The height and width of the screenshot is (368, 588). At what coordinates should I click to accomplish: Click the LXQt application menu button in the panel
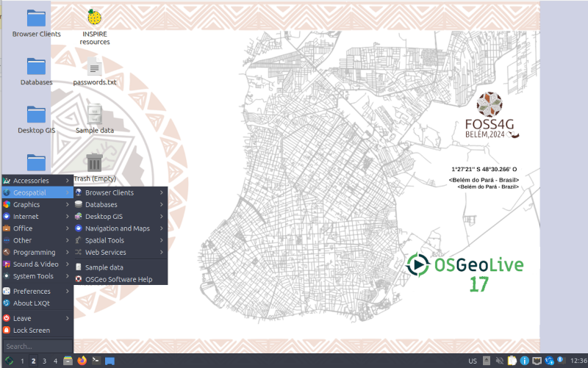tap(9, 361)
